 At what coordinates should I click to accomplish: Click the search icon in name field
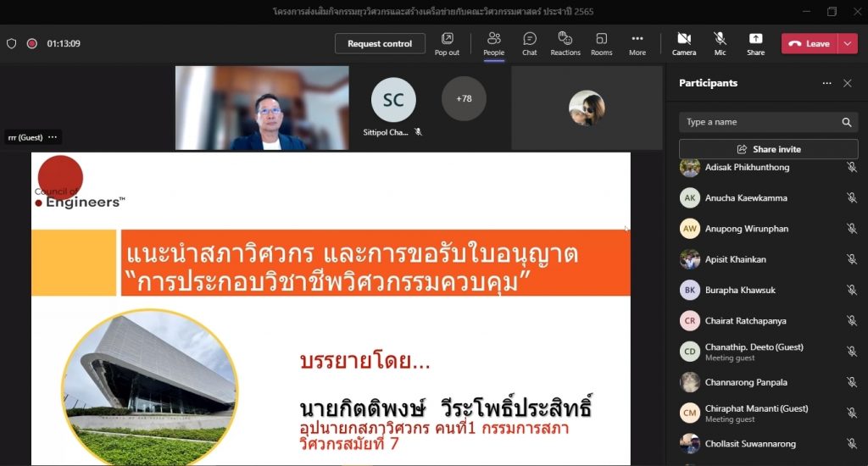(x=846, y=122)
